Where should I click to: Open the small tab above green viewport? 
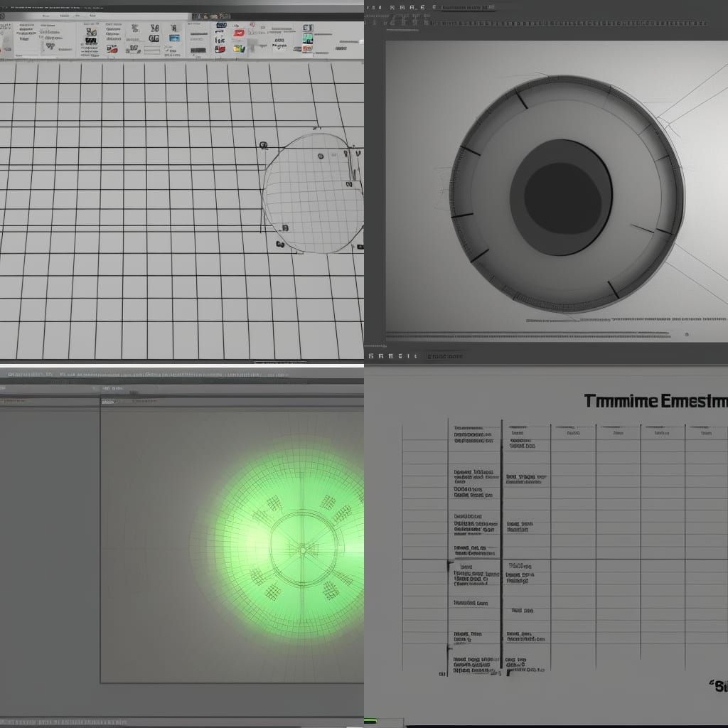click(108, 402)
